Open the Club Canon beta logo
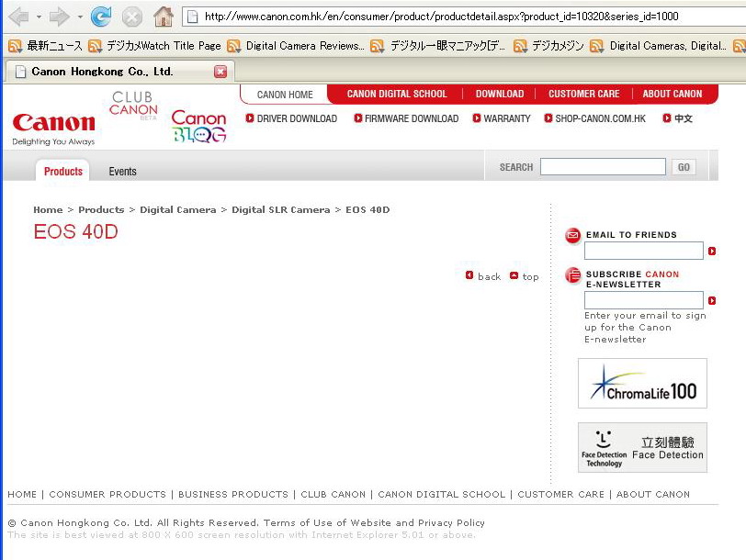 pyautogui.click(x=133, y=105)
